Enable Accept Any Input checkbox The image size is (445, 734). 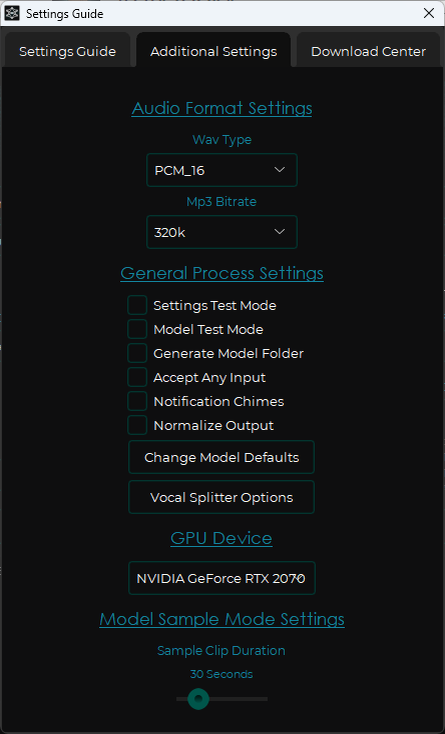pos(138,377)
